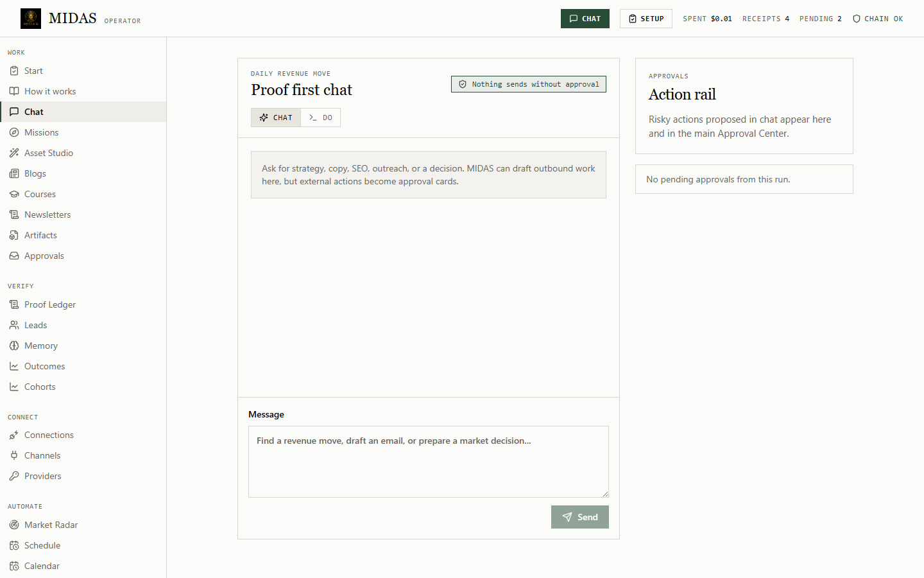Open How it works page
The width and height of the screenshot is (924, 578).
[83, 91]
